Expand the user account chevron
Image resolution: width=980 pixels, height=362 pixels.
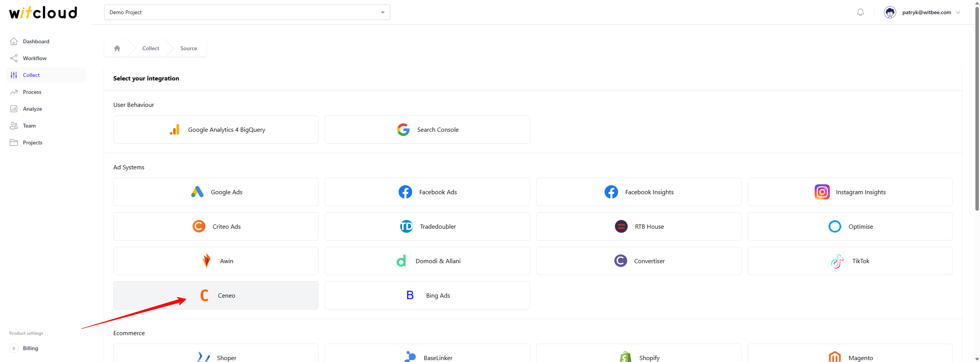[x=959, y=12]
